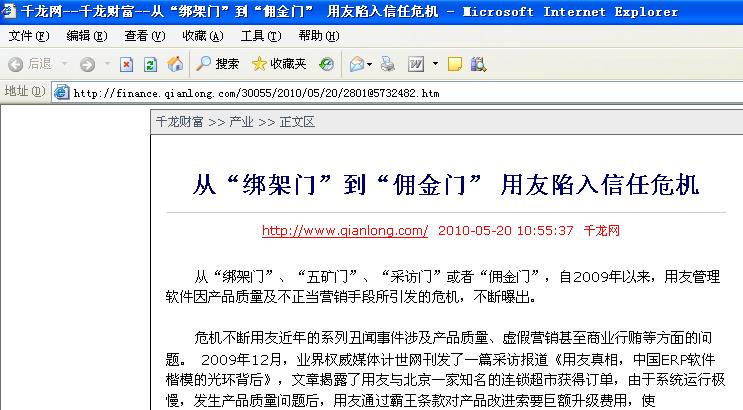Viewport: 743px width, 410px height.
Task: Open the 搜索 search button
Action: coord(217,64)
